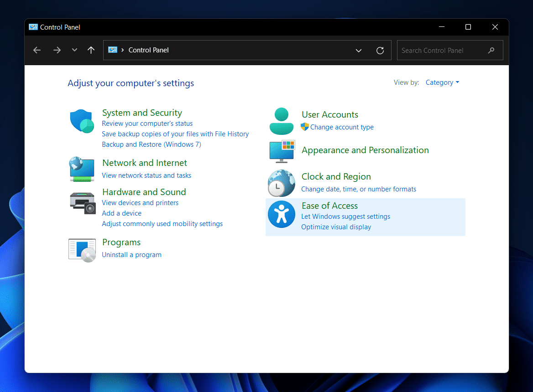Image resolution: width=533 pixels, height=392 pixels.
Task: Go up one level with the up arrow
Action: point(91,50)
